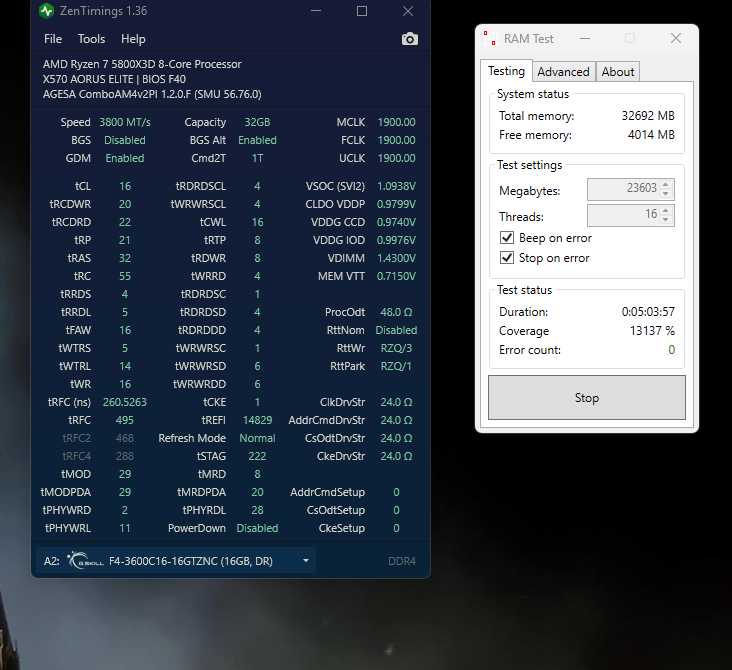Click the tRFC (ns) value 260.5263
The width and height of the screenshot is (732, 670).
click(125, 402)
